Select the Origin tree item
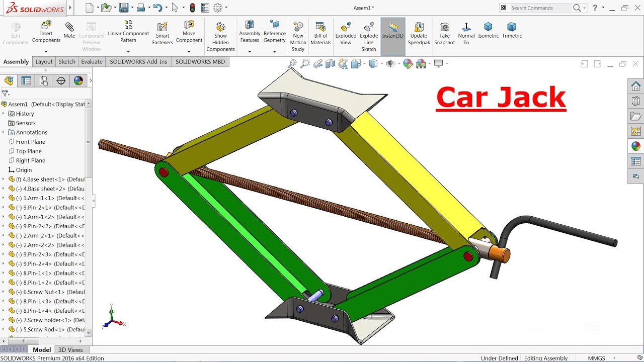Viewport: 644px width, 362px height. point(24,170)
